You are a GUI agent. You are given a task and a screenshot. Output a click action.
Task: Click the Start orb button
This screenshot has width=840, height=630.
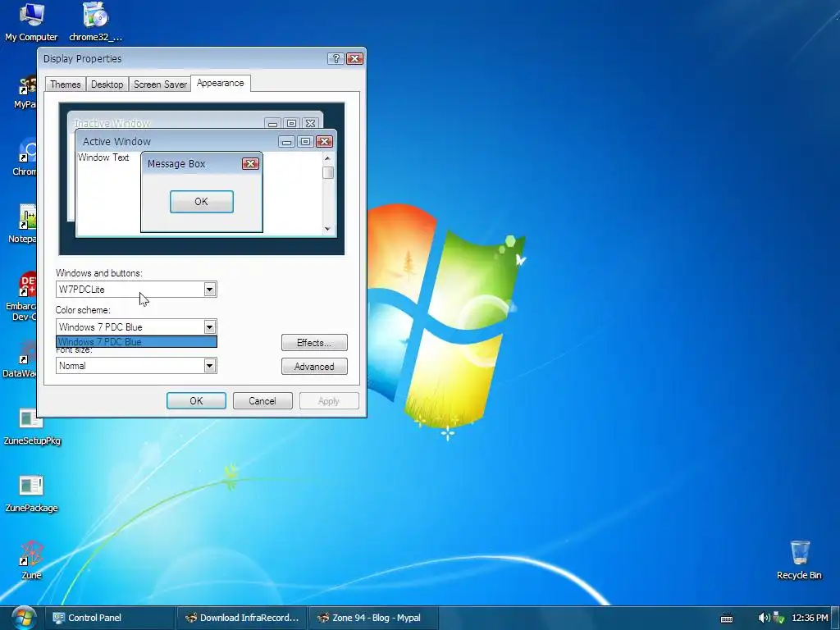coord(24,618)
